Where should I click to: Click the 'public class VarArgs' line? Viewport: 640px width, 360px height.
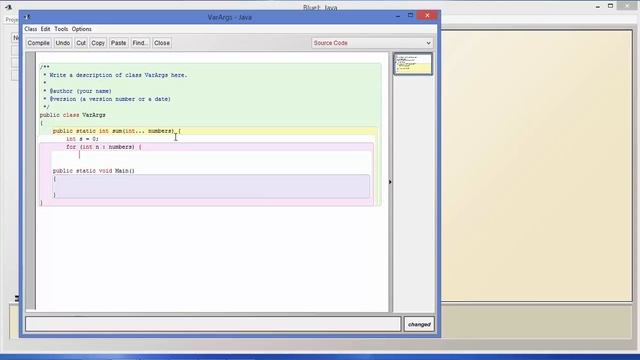(73, 115)
